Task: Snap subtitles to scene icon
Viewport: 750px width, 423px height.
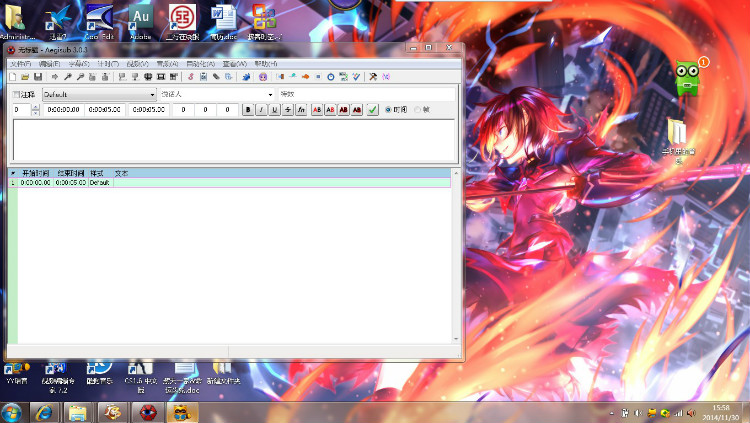Action: (x=161, y=77)
